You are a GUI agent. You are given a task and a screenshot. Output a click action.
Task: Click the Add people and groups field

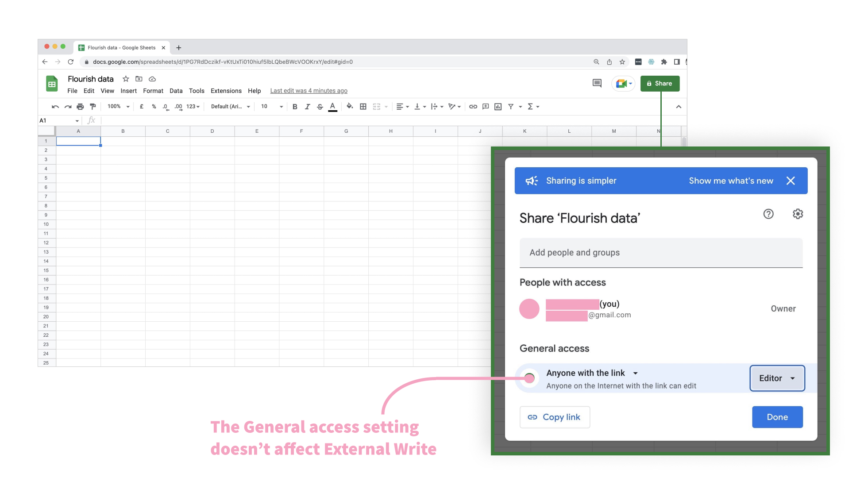click(x=661, y=253)
